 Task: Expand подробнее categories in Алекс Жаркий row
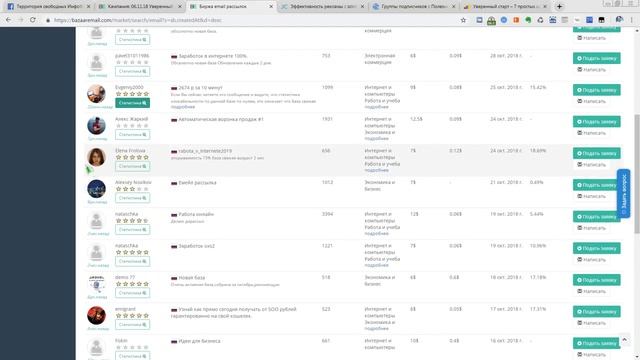[377, 139]
